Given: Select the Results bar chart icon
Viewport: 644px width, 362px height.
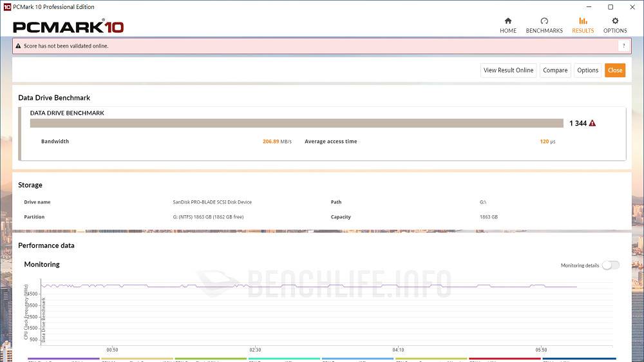Looking at the screenshot, I should click(x=583, y=21).
